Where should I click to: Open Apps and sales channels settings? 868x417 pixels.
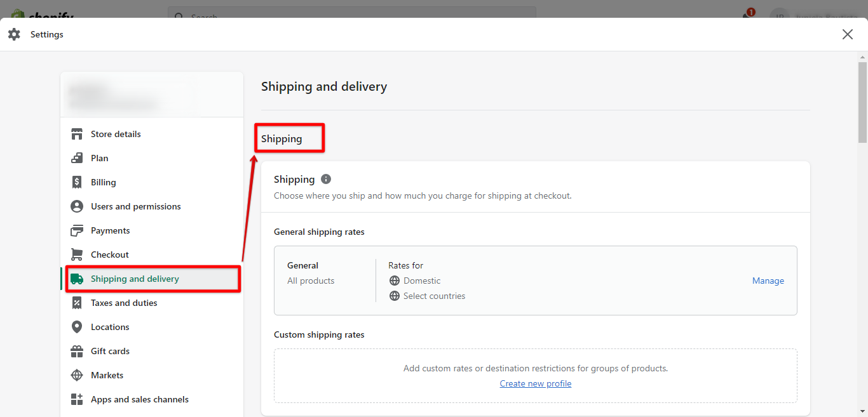(139, 399)
